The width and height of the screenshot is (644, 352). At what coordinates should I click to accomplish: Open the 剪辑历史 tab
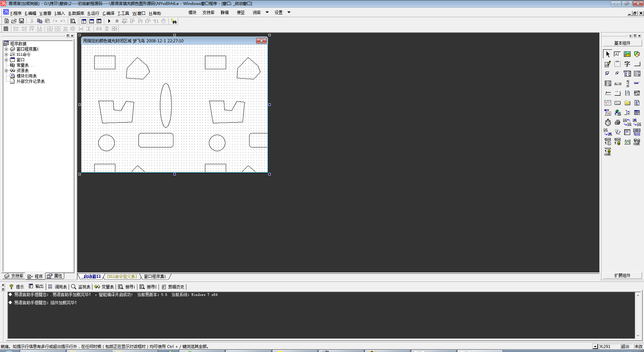(x=173, y=287)
